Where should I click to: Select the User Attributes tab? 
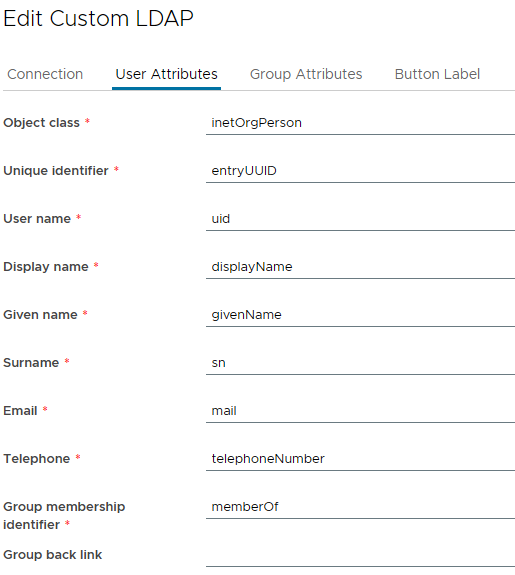(x=167, y=74)
